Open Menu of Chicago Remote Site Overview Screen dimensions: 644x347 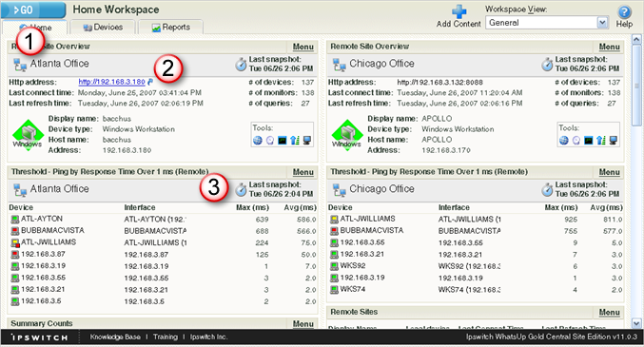[609, 47]
